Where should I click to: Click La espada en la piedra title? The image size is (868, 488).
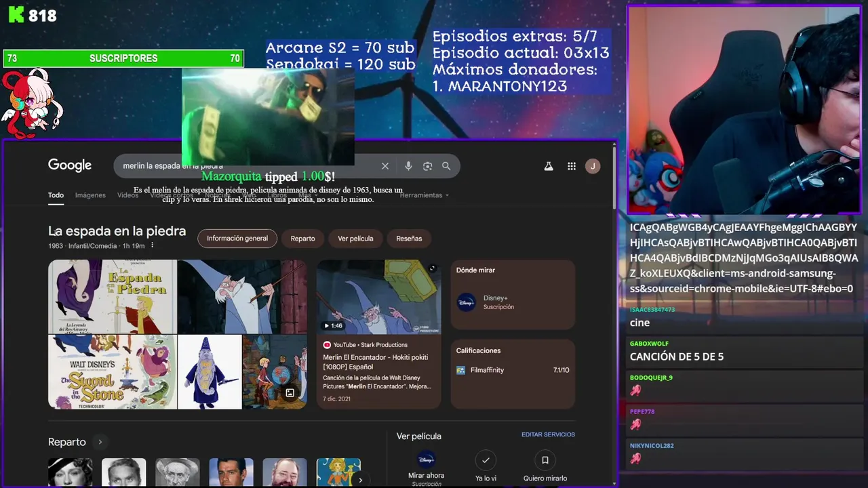[117, 231]
